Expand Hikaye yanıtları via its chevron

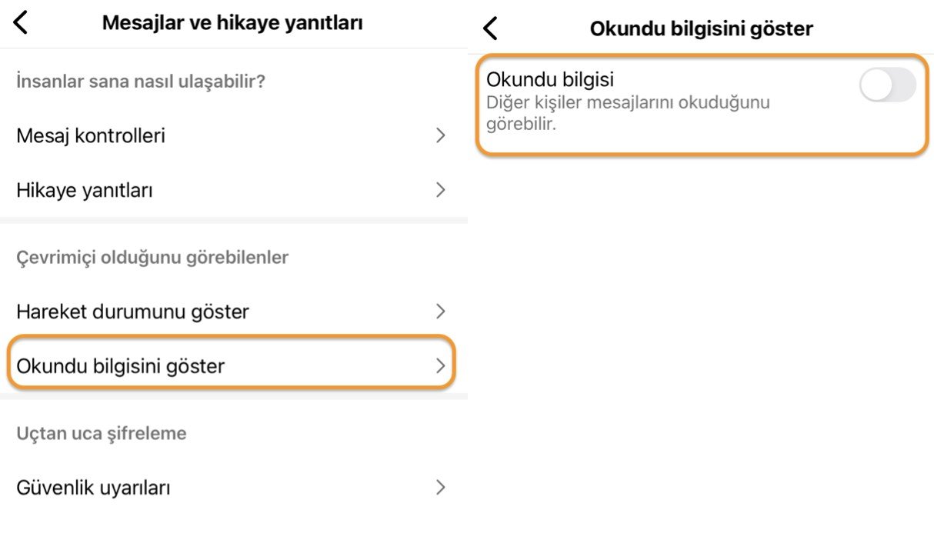point(440,190)
